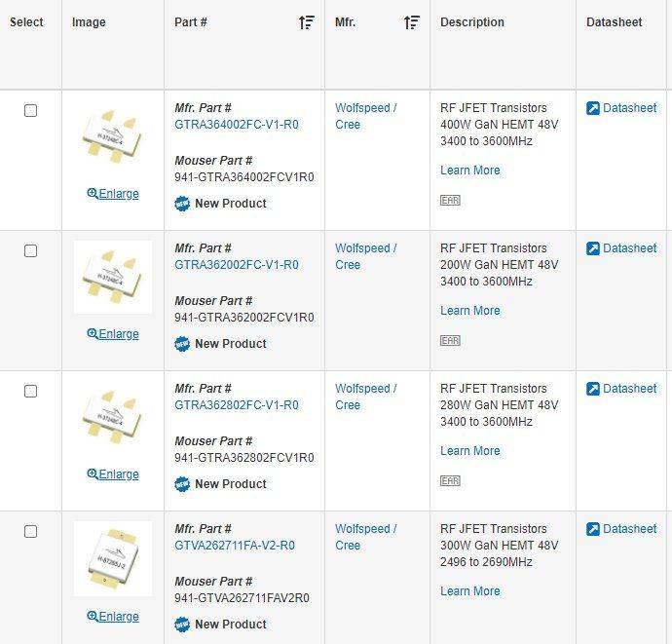Viewport: 672px width, 644px height.
Task: Click the New Product badge for GTRA364002FC-V1-R0
Action: pyautogui.click(x=182, y=204)
